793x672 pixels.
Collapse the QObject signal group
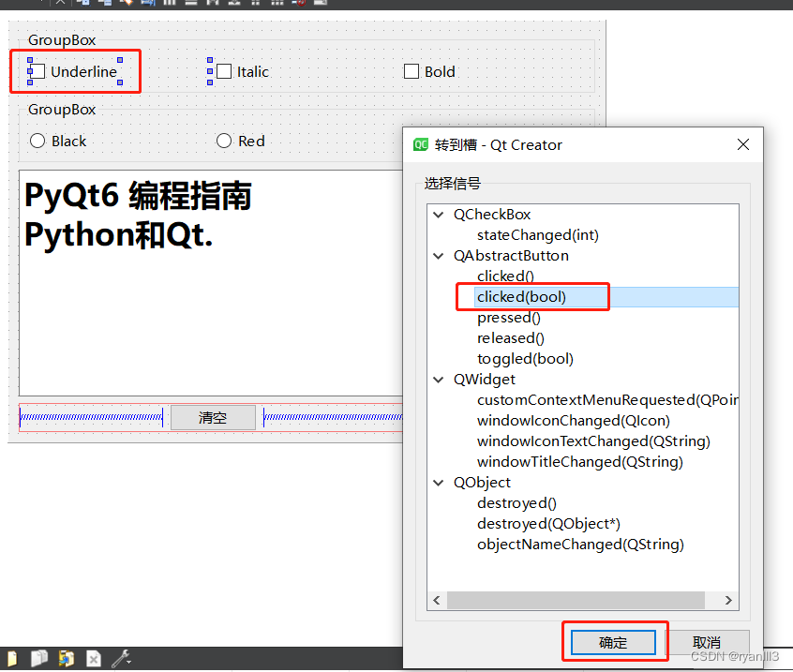pyautogui.click(x=438, y=482)
